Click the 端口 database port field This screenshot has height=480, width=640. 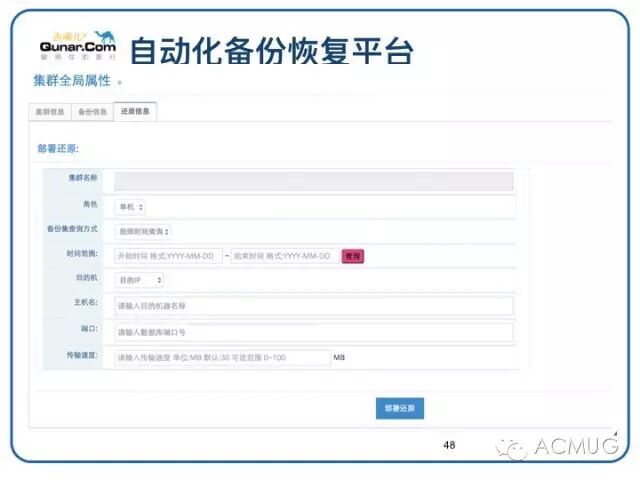click(x=313, y=332)
